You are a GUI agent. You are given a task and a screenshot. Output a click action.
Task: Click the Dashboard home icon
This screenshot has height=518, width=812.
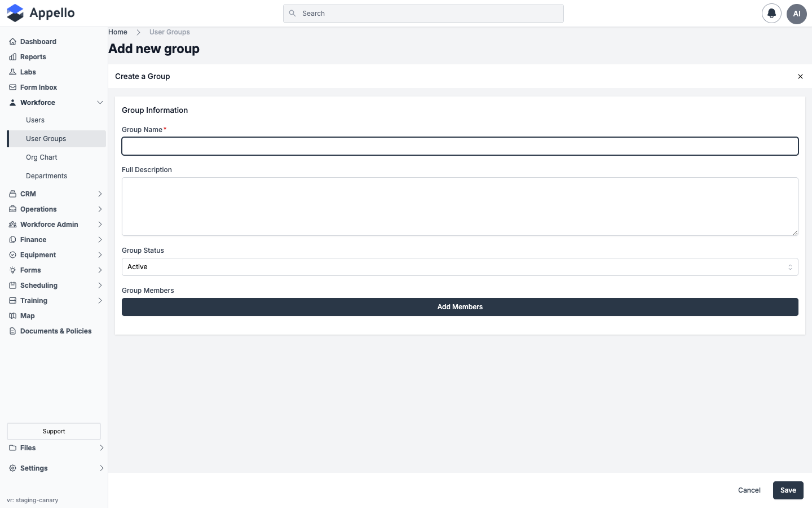[12, 42]
